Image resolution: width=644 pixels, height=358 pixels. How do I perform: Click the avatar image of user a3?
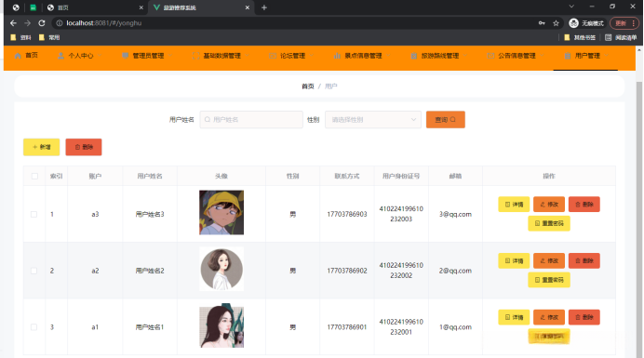(221, 212)
